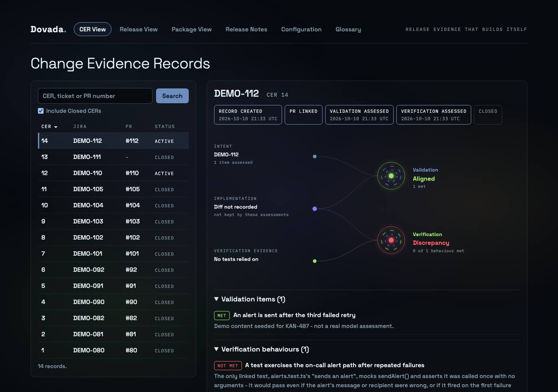Collapse the Verification behaviours section
This screenshot has width=558, height=392.
(x=262, y=349)
